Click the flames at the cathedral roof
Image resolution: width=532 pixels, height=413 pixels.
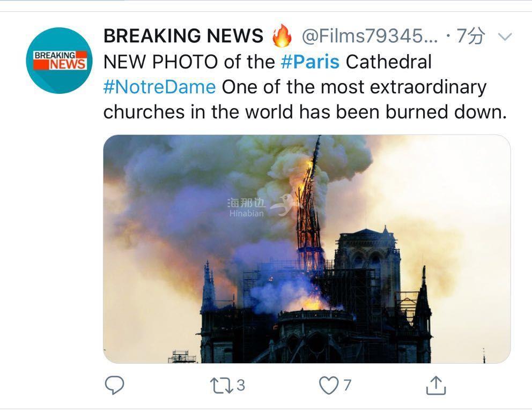(307, 302)
